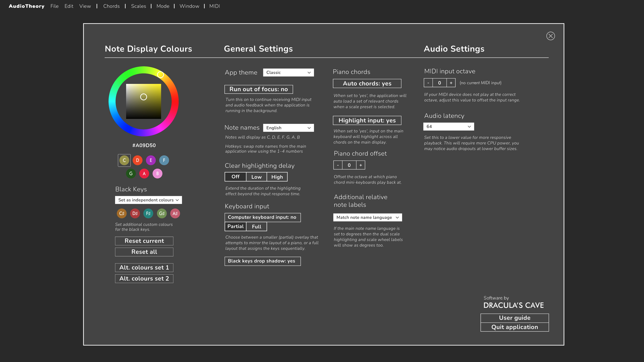Screen dimensions: 644x362
Task: Pick the E note colour circle
Action: (151, 160)
